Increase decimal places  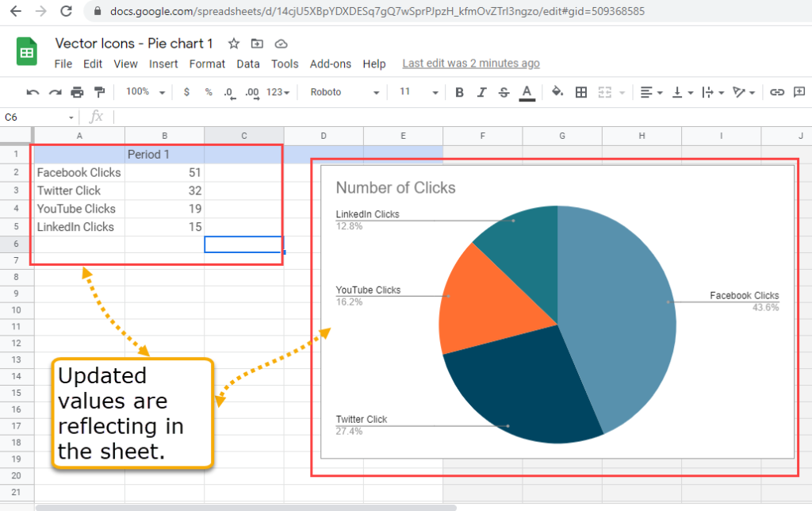click(252, 93)
